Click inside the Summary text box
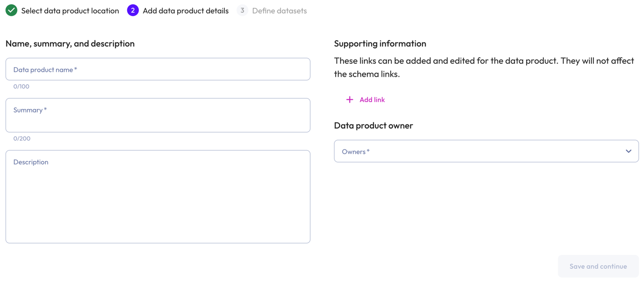This screenshot has width=644, height=284. coord(158,115)
